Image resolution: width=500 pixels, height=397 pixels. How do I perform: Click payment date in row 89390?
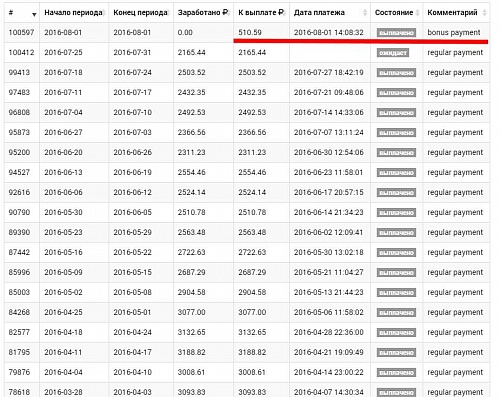click(328, 232)
